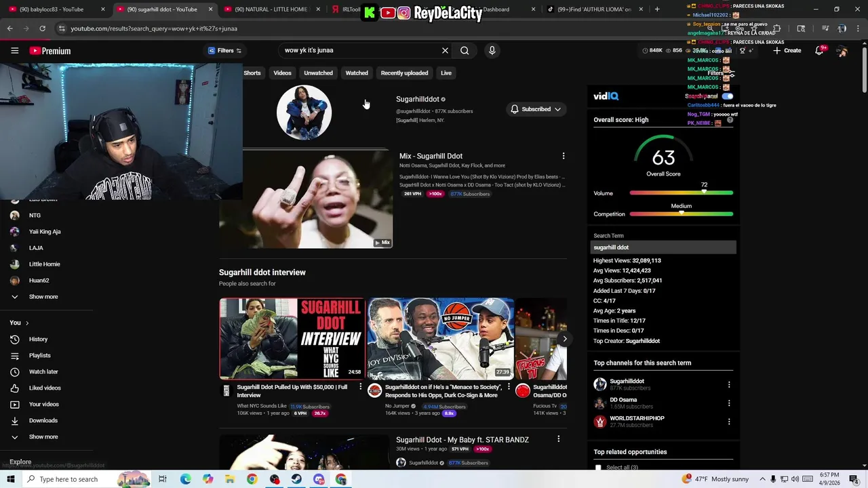Select the Watched filter chip
868x488 pixels.
pos(357,73)
